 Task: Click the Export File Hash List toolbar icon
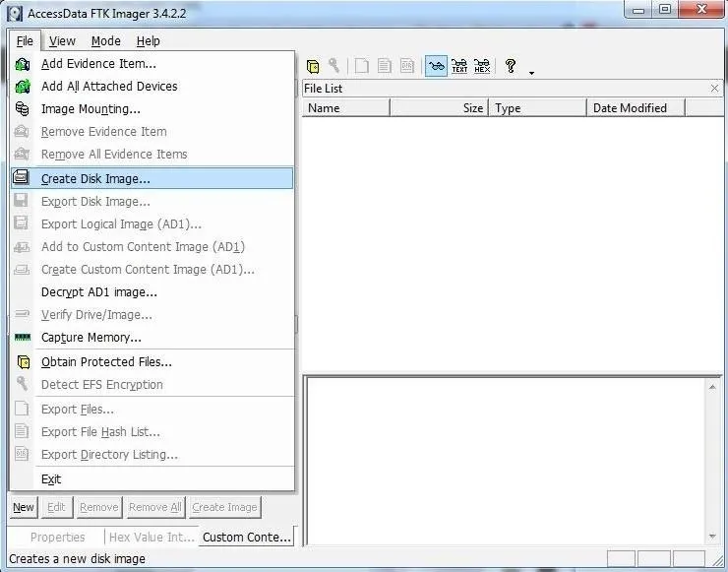pyautogui.click(x=385, y=66)
